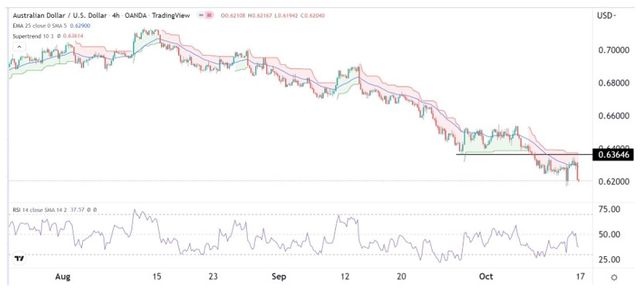
Task: Click the Oct date on time axis
Action: [486, 277]
